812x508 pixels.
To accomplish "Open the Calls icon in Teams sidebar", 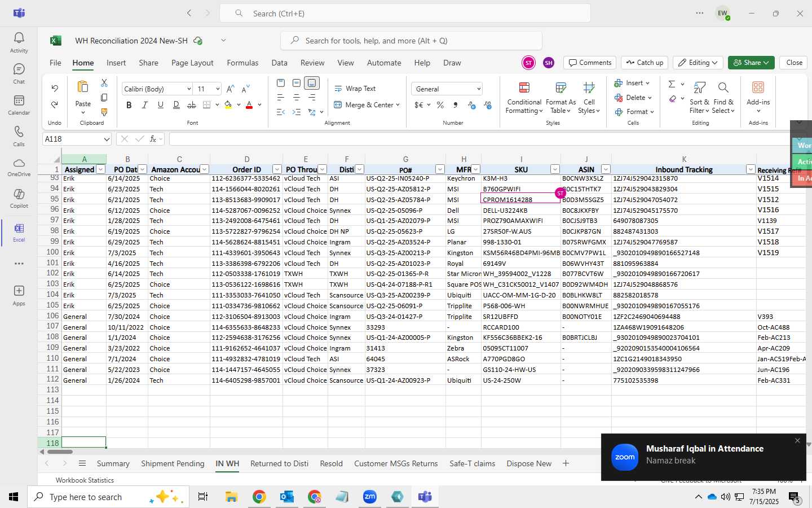I will point(19,136).
